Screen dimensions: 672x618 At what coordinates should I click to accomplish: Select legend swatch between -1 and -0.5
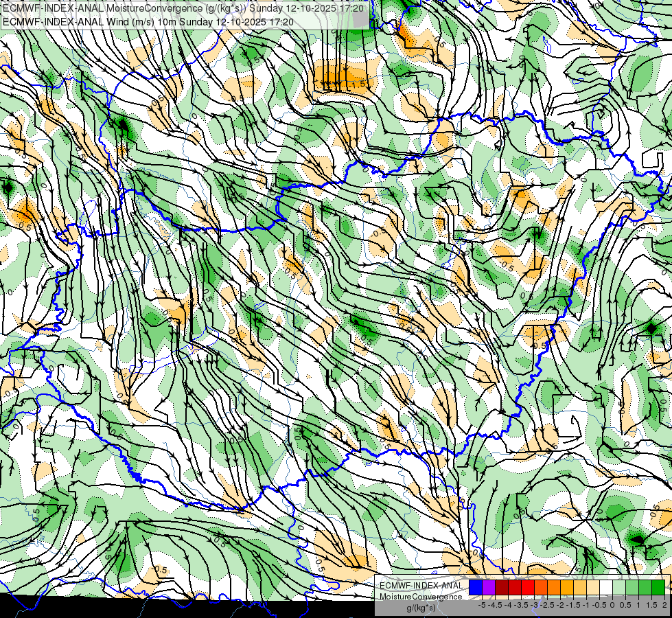tap(593, 587)
